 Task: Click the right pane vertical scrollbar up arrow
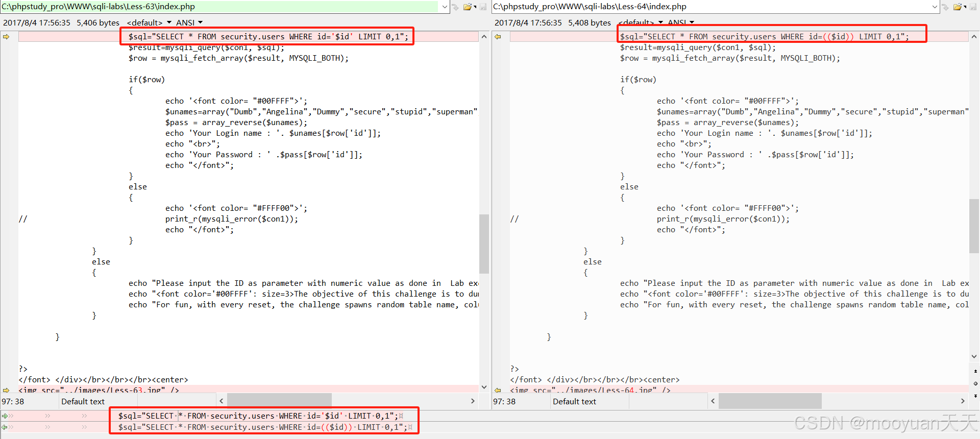click(974, 37)
